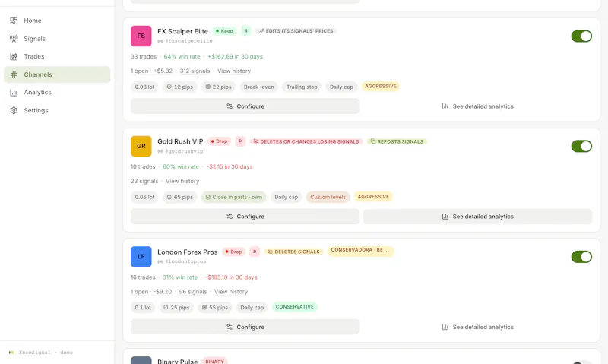Click the Break-even chip
608x364 pixels.
tap(258, 87)
